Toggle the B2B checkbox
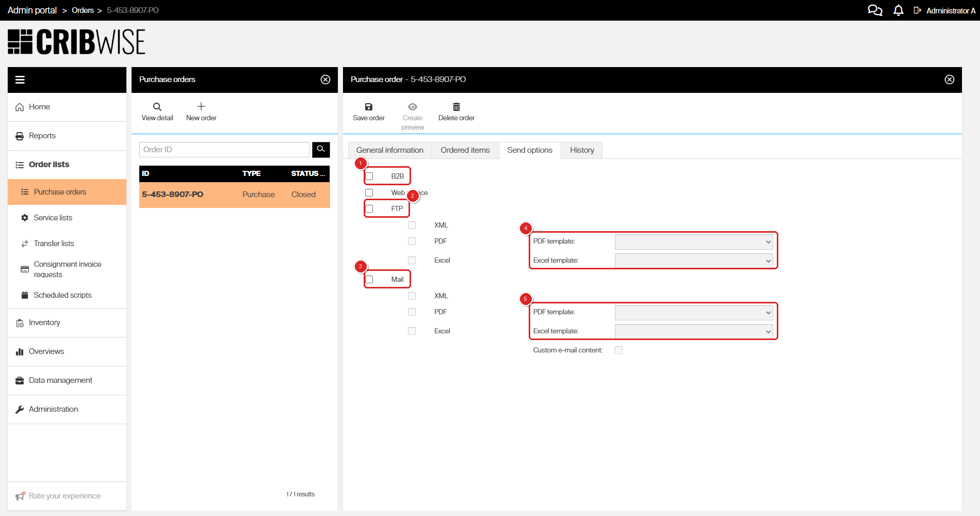Image resolution: width=980 pixels, height=516 pixels. 369,176
